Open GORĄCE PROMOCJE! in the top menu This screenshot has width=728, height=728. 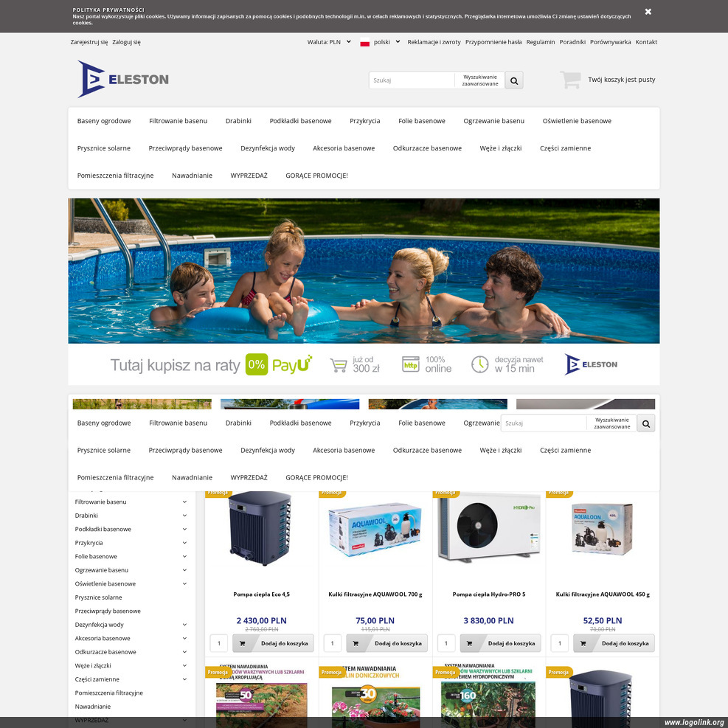[316, 176]
